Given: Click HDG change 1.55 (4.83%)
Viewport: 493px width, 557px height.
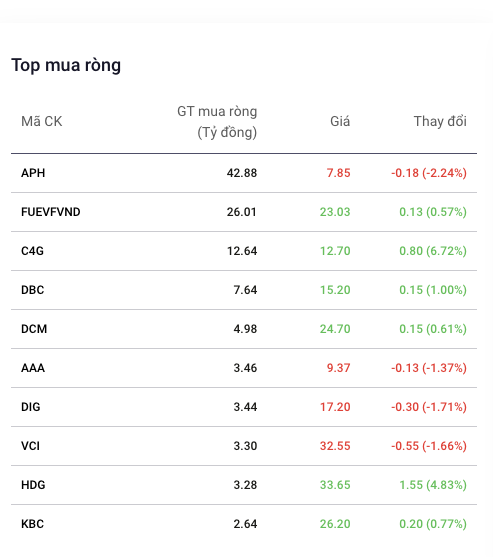Looking at the screenshot, I should [433, 485].
